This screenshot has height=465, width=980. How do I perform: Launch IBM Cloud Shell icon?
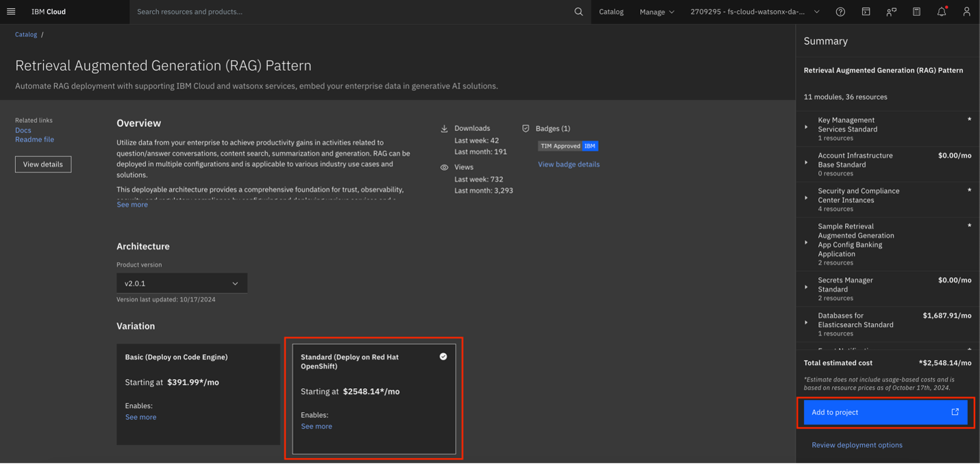pos(866,12)
